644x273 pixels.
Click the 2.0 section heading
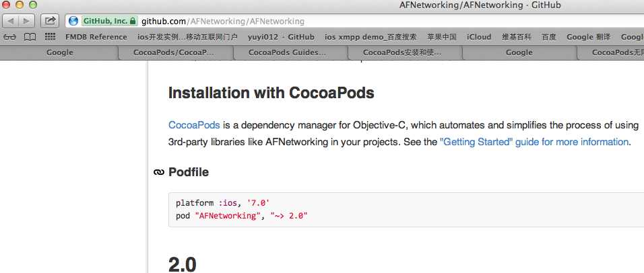pyautogui.click(x=182, y=264)
